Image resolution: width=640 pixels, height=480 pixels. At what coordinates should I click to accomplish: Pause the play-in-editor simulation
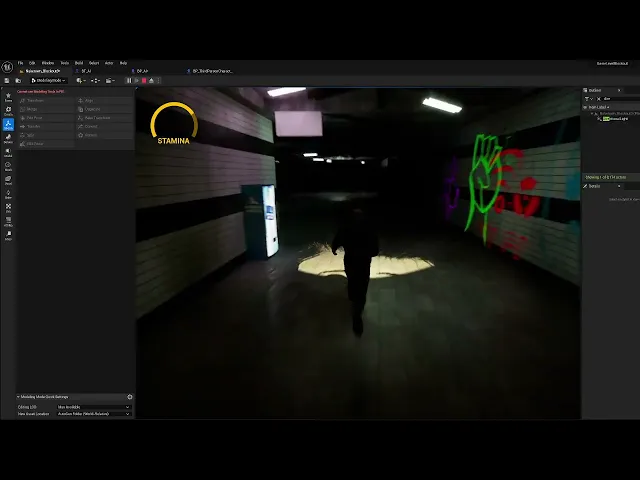129,81
